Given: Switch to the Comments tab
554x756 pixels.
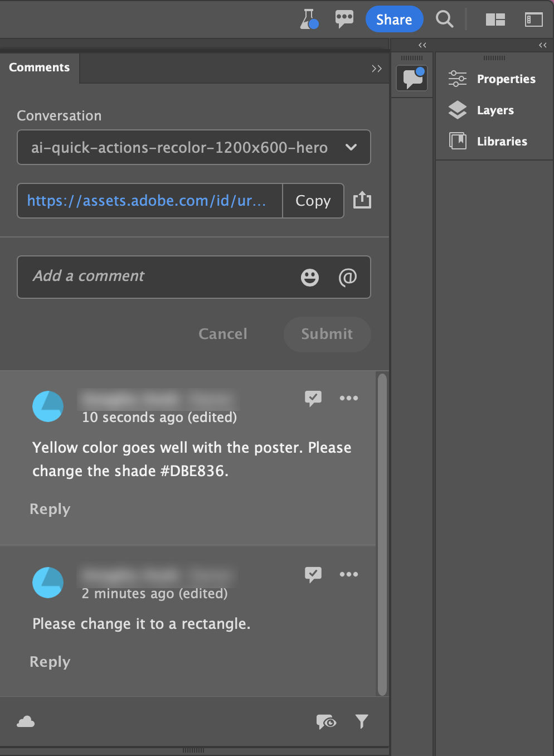Looking at the screenshot, I should 39,67.
